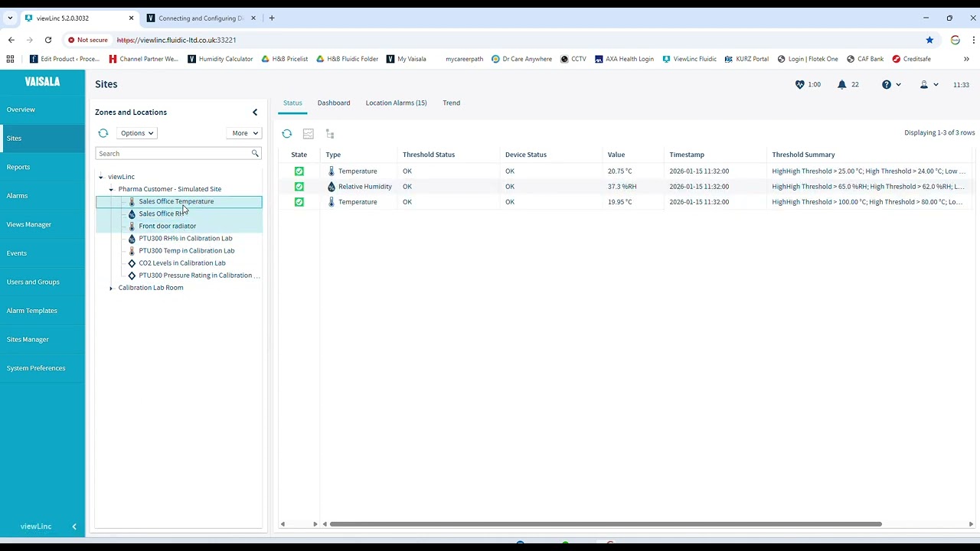980x551 pixels.
Task: Open Alarm Templates page
Action: 43,311
